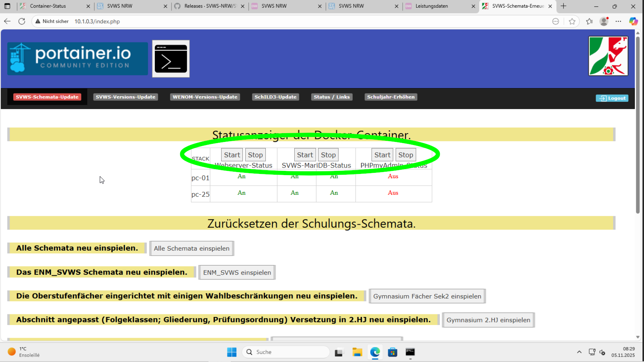This screenshot has height=362, width=644.
Task: Click the Microsoft Edge taskbar icon
Action: (x=375, y=352)
